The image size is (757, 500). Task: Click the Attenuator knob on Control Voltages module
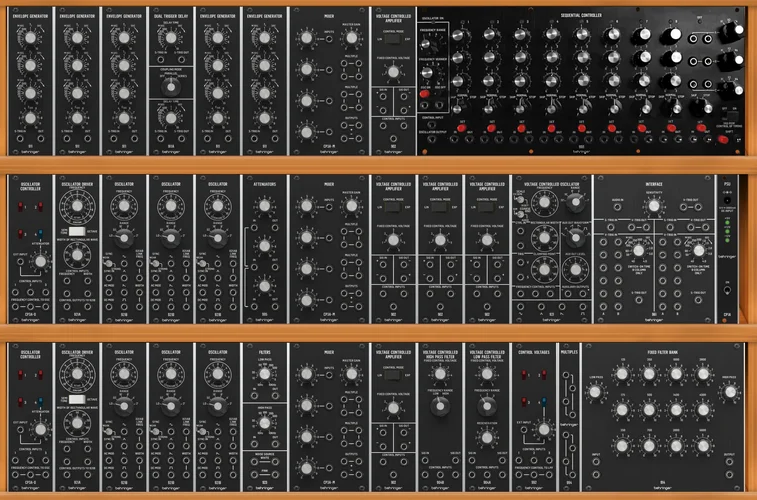(544, 429)
